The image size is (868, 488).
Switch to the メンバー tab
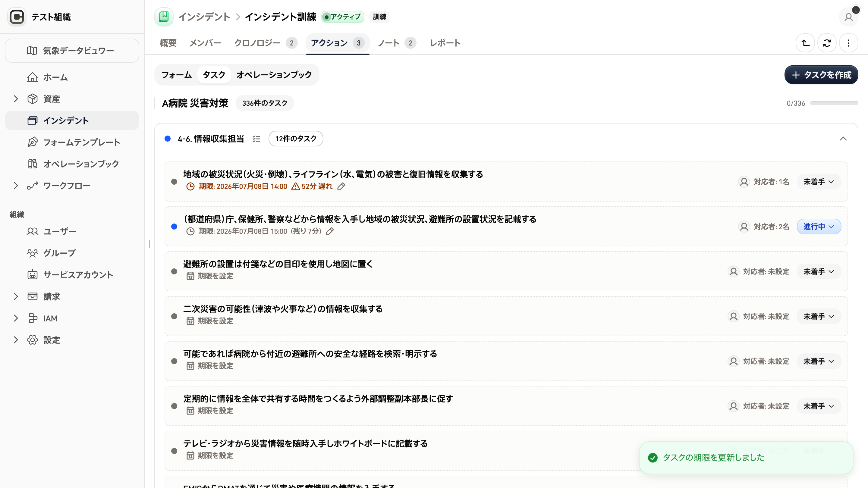(x=205, y=43)
